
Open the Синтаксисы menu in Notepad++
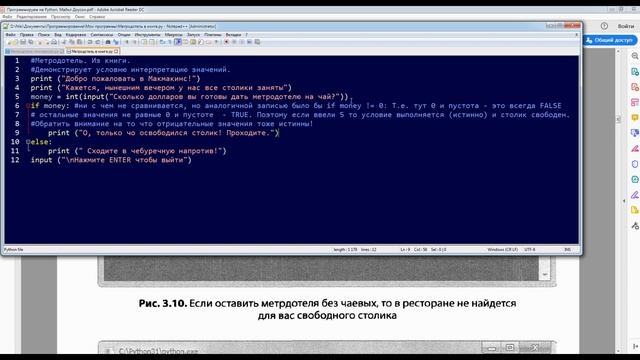[x=102, y=35]
